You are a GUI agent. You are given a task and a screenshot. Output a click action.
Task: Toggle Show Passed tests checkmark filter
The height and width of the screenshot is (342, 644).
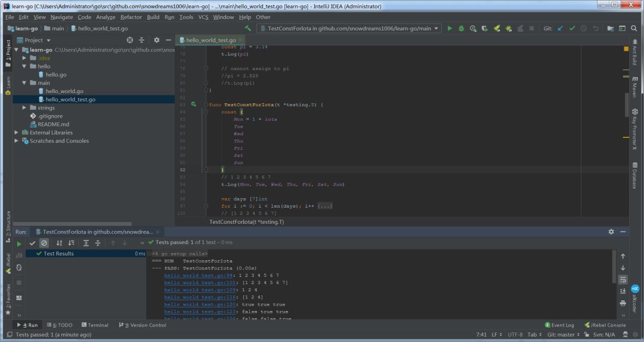coord(32,243)
